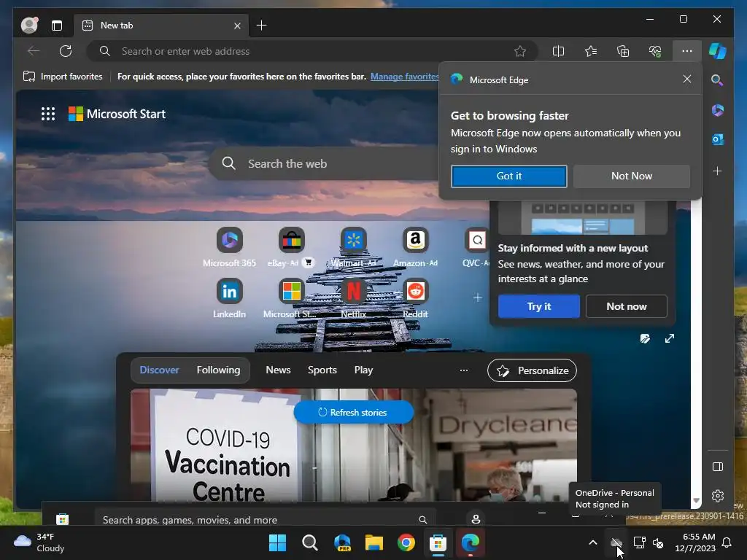Click the edit background image icon
This screenshot has height=560, width=747.
645,338
